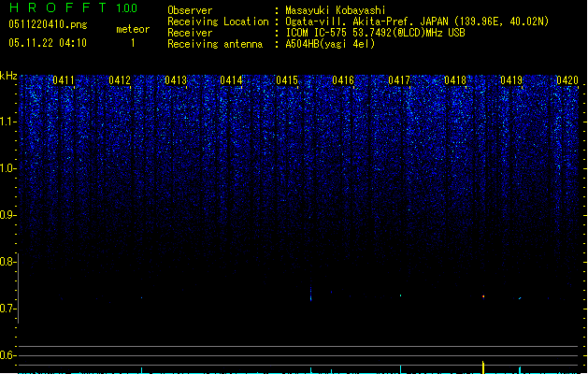
Task: Click the cyan echo dot just before 0417
Action: (x=400, y=295)
